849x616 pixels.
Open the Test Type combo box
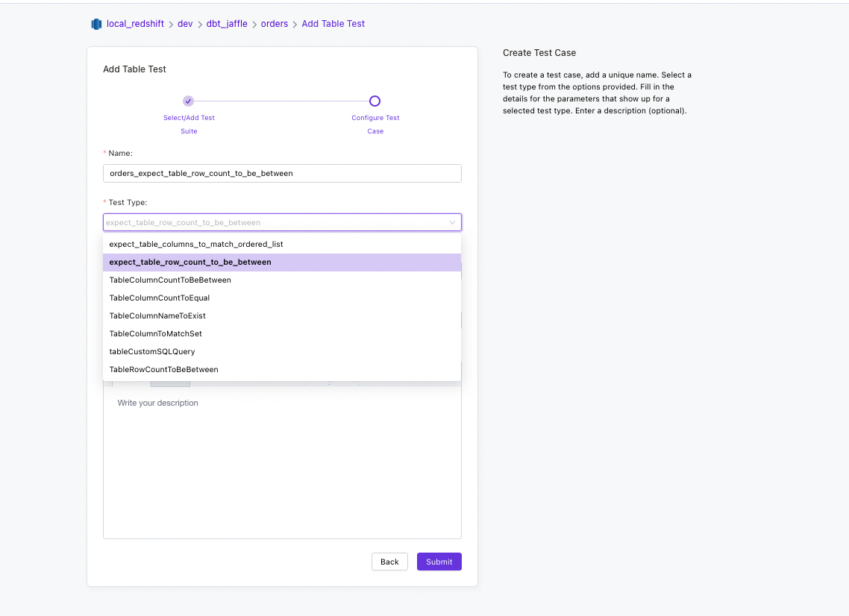282,222
